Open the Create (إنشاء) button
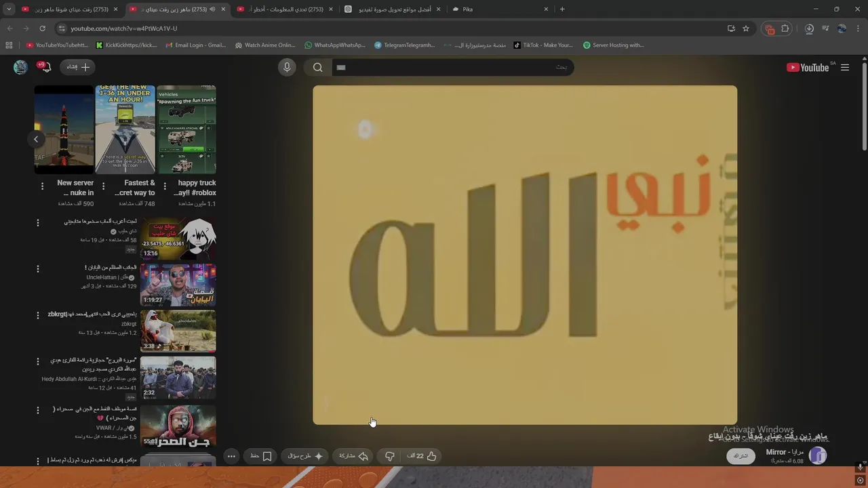This screenshot has width=868, height=488. (x=78, y=67)
